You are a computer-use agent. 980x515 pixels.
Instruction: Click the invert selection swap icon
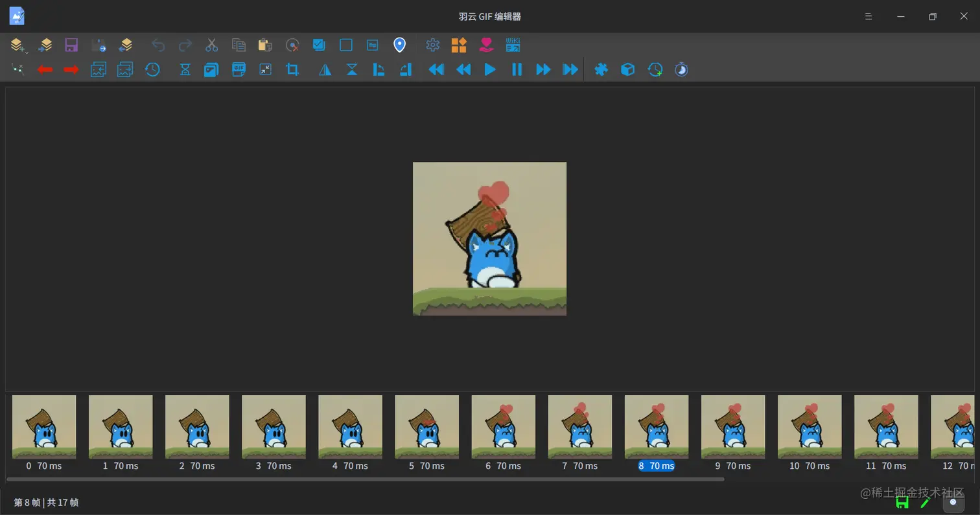click(x=373, y=45)
